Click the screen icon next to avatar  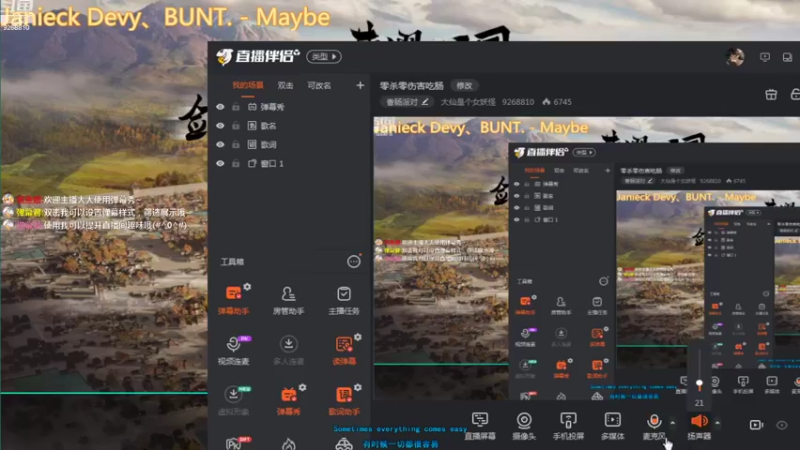point(765,57)
